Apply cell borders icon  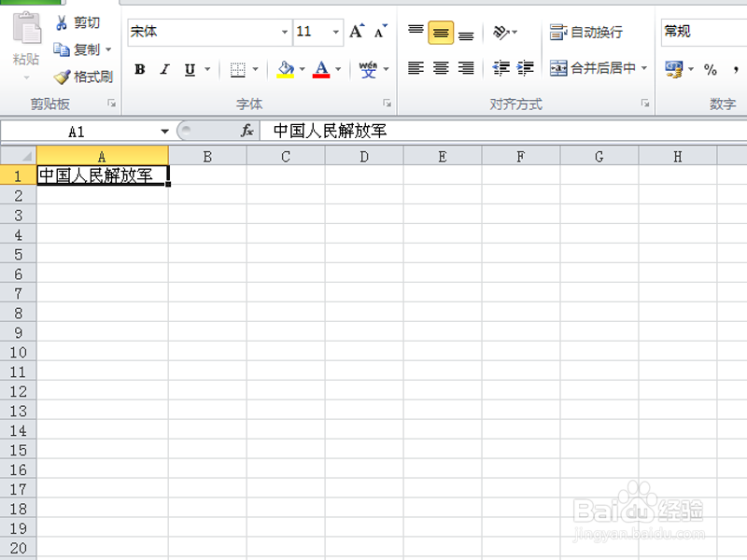pos(237,69)
